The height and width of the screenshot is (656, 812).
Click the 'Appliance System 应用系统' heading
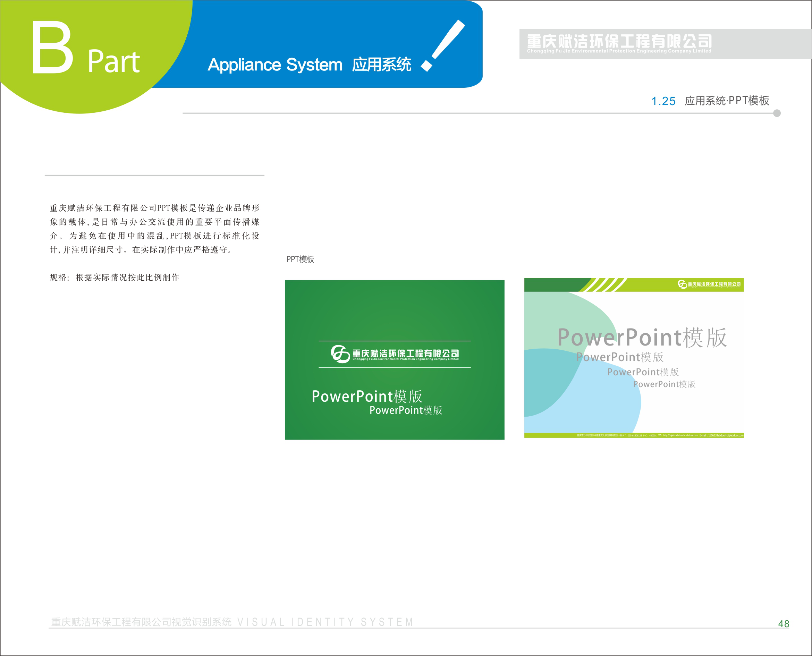(309, 65)
